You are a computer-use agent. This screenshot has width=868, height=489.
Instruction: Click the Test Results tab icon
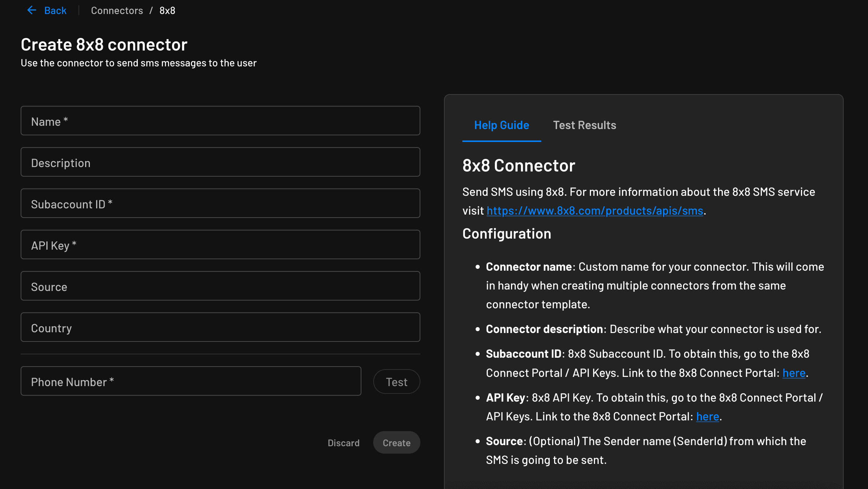pyautogui.click(x=585, y=125)
